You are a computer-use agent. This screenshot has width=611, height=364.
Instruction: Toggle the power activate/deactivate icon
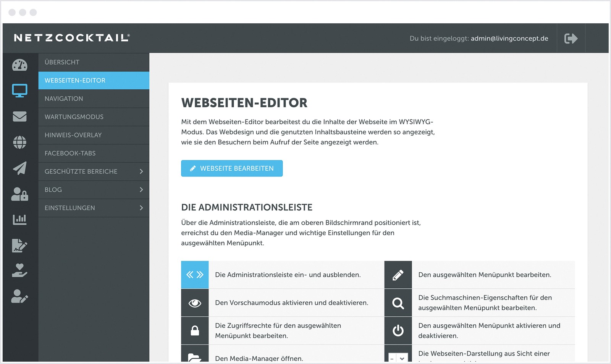point(398,330)
